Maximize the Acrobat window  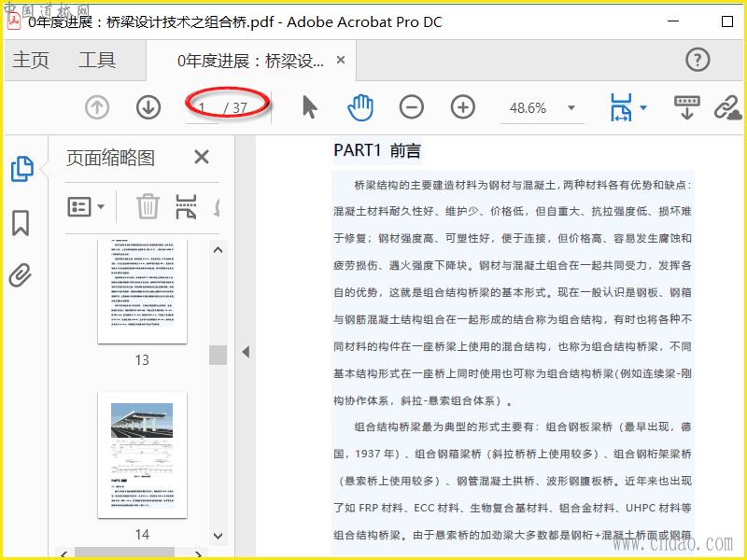[727, 21]
